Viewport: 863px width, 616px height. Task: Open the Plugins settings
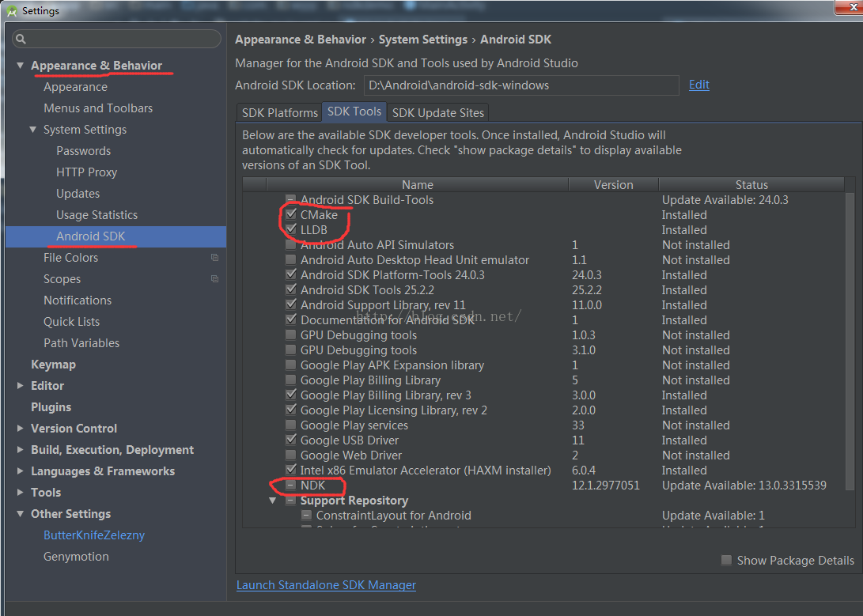[51, 407]
